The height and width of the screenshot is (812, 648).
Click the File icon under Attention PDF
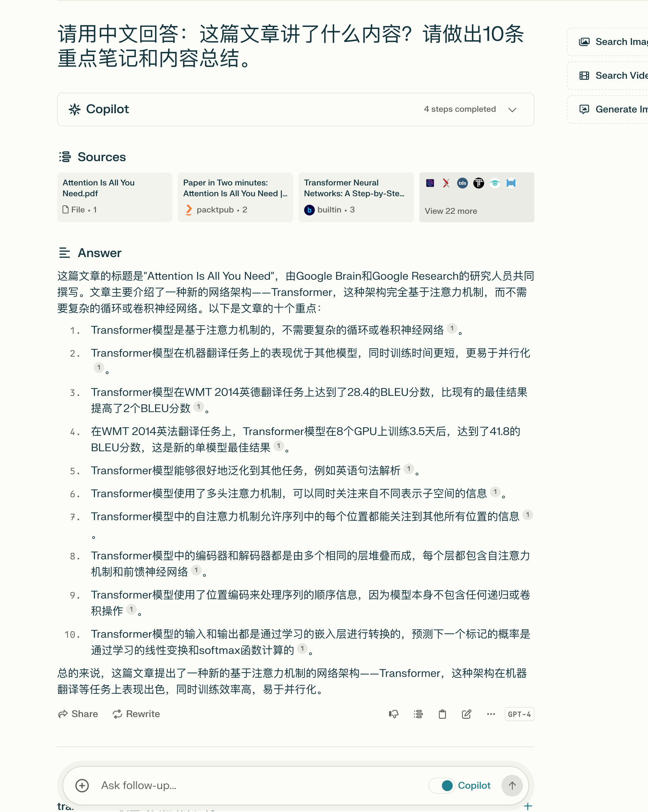(66, 210)
